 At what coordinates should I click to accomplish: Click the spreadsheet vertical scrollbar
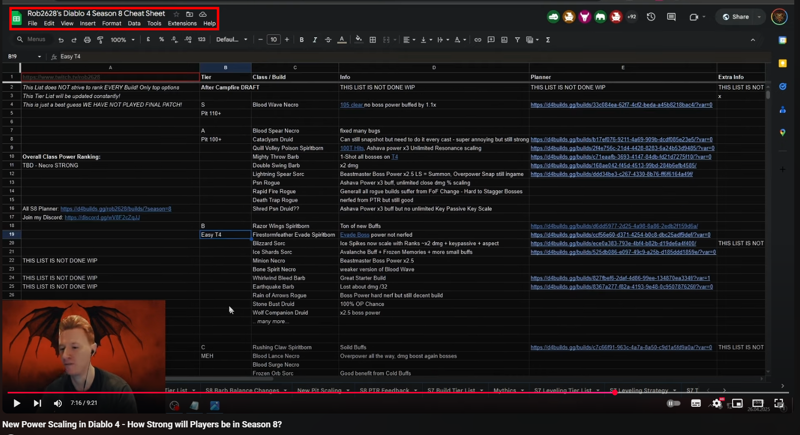pyautogui.click(x=768, y=94)
